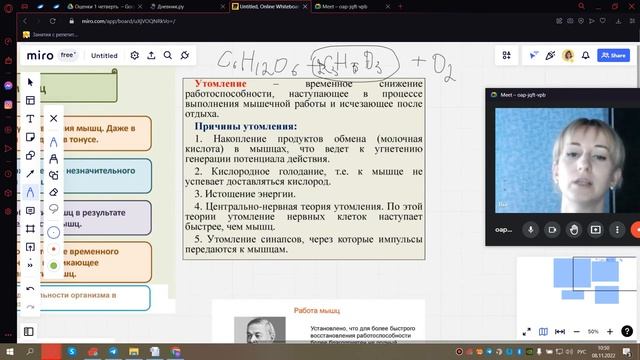Click the miro.com address bar
The height and width of the screenshot is (360, 640).
(x=129, y=21)
